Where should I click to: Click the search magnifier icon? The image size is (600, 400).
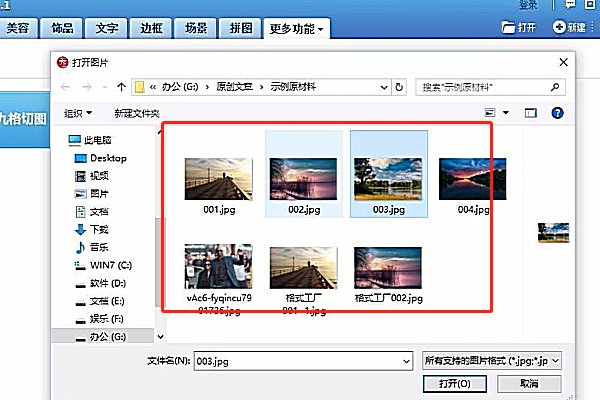point(554,88)
